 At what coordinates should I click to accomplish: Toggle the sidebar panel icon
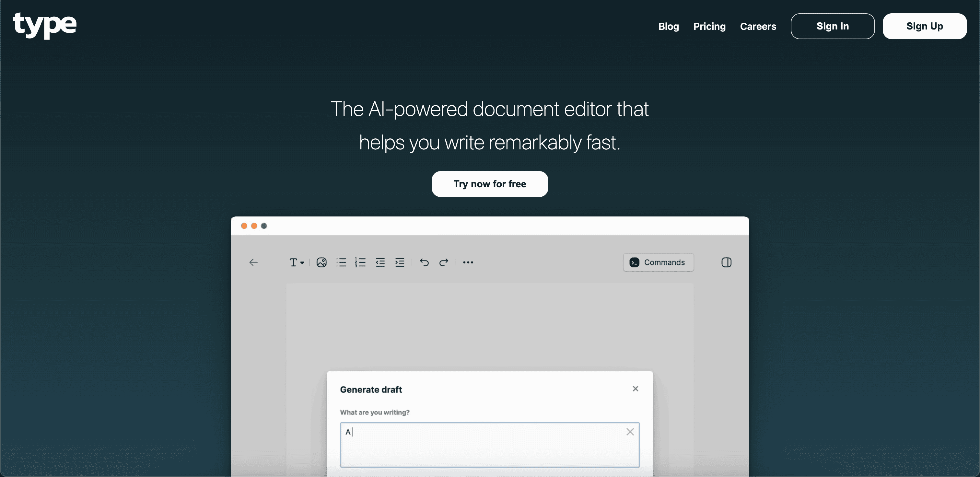(x=726, y=262)
